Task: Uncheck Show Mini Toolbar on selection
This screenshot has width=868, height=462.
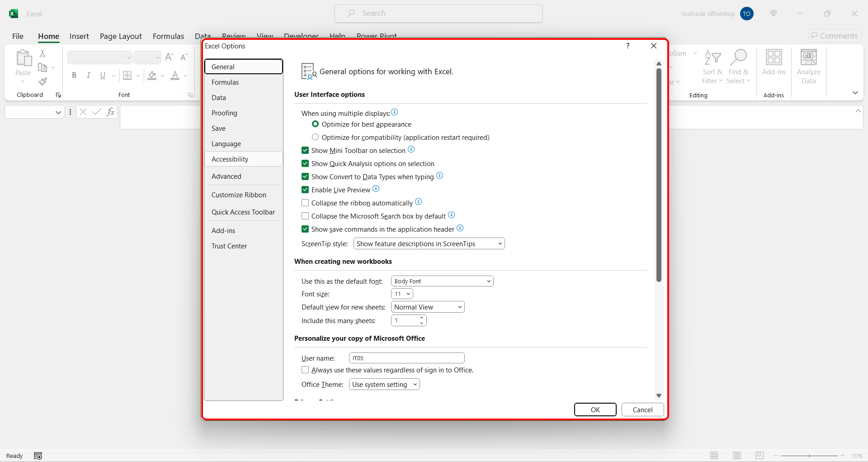Action: 306,150
